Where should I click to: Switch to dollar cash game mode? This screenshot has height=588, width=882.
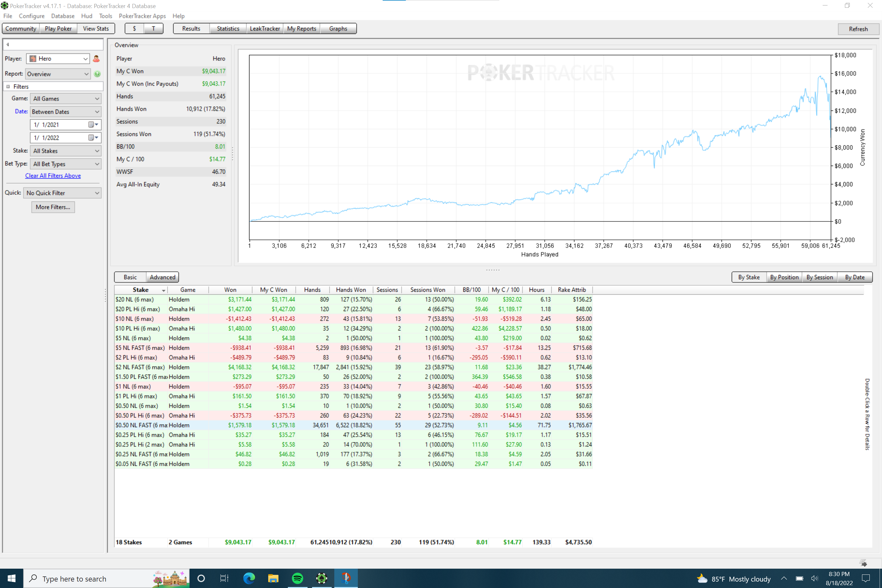tap(134, 28)
